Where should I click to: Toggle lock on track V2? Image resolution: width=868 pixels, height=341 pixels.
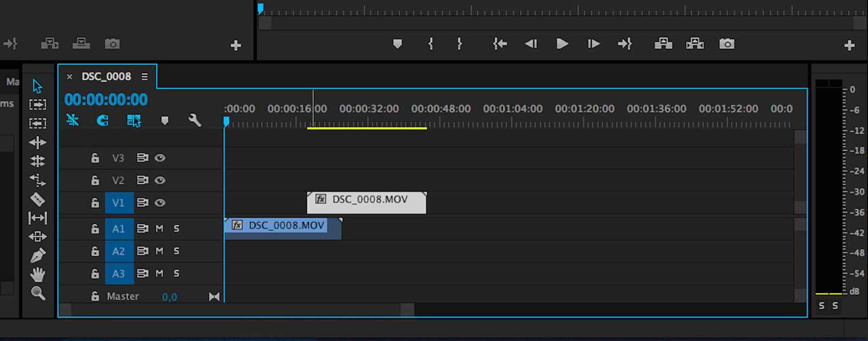tap(95, 180)
